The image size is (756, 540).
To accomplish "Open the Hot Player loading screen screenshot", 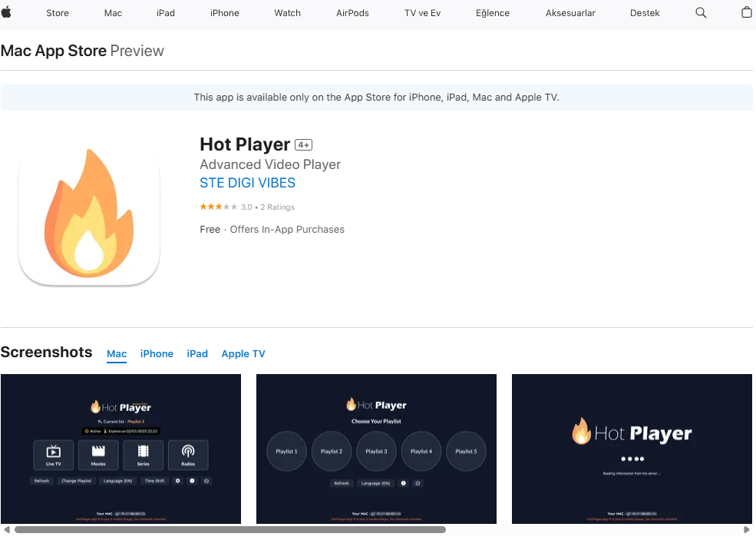I will [x=632, y=449].
